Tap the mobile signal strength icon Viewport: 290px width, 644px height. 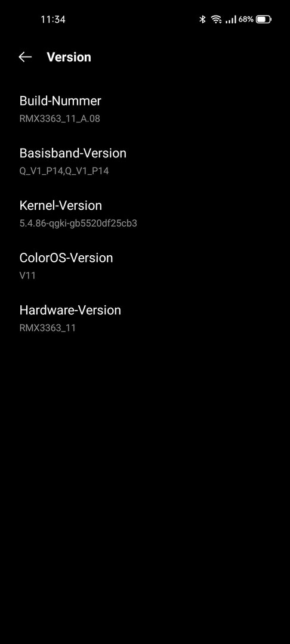click(231, 19)
